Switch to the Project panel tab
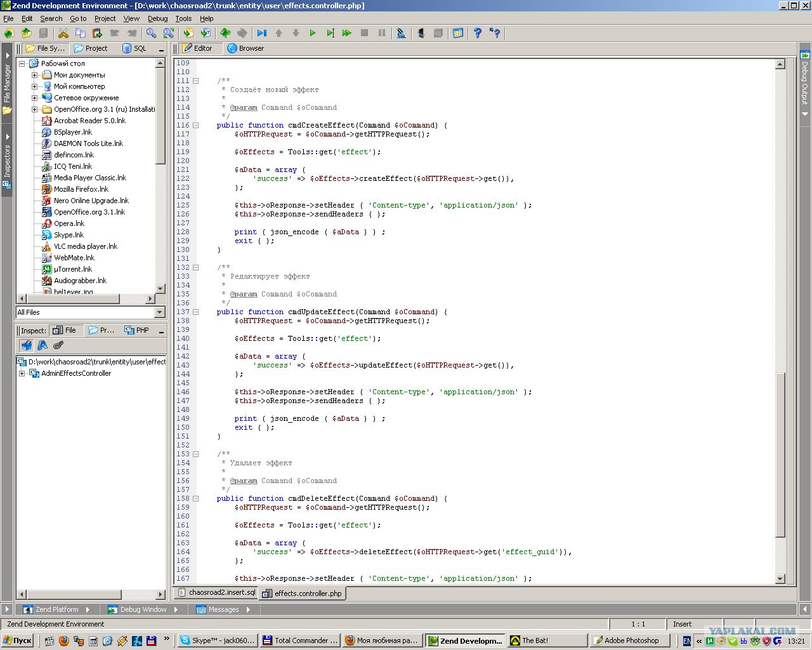 coord(91,48)
